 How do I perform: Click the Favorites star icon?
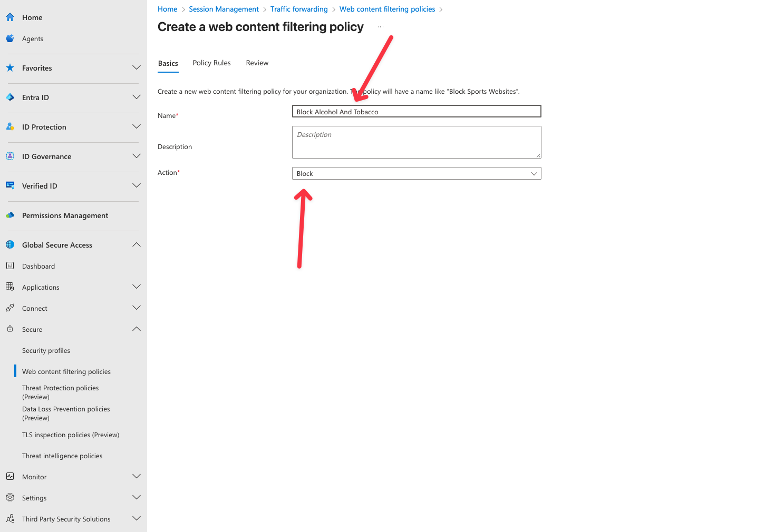coord(10,68)
